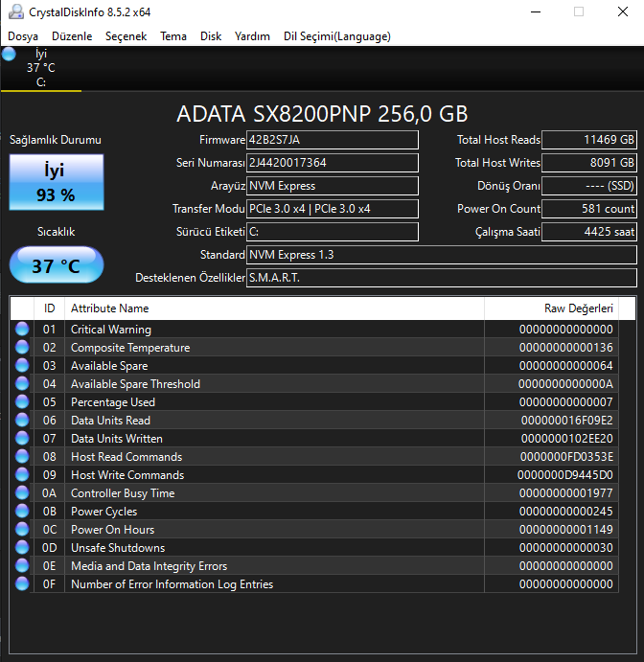Click the Standard field NVM Express 1.3

pyautogui.click(x=441, y=255)
